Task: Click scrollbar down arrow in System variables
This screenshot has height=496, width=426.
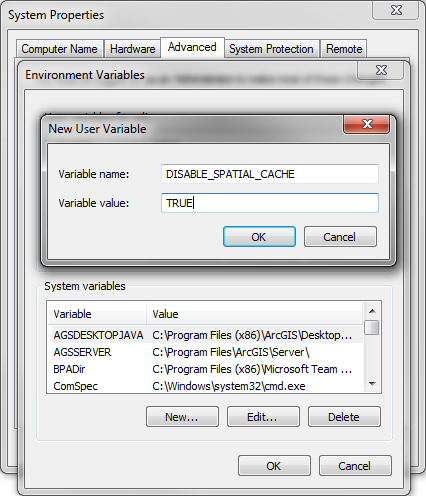Action: point(372,384)
